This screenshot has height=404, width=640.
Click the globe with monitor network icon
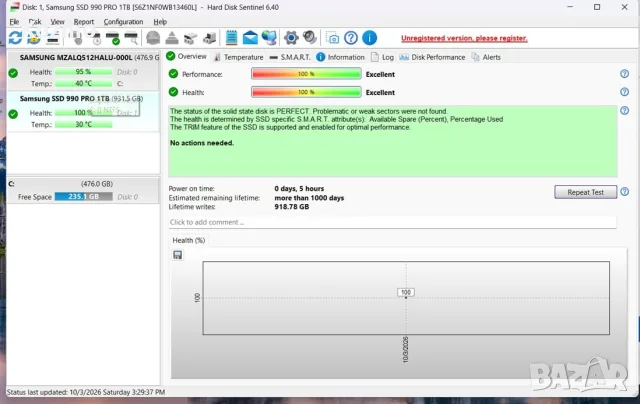269,38
